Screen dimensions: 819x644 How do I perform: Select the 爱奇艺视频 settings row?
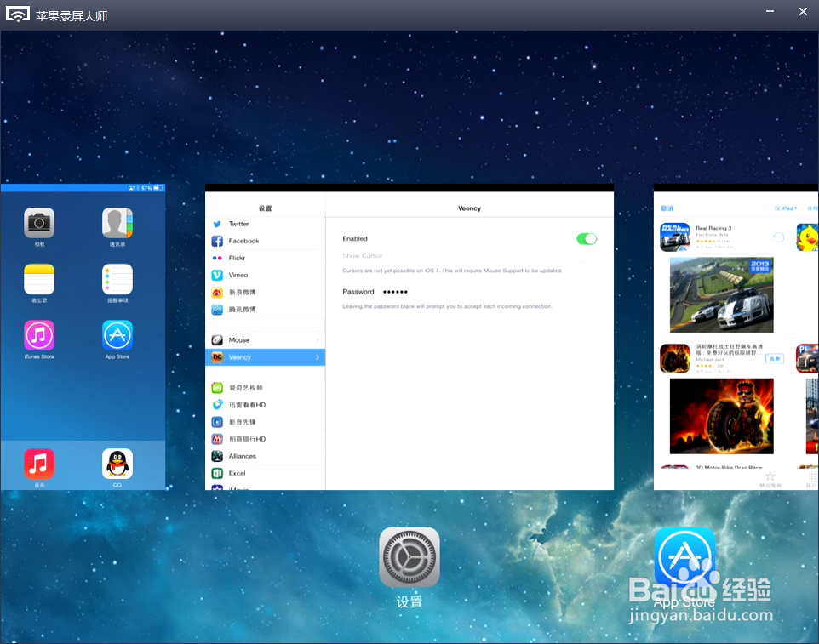(266, 388)
